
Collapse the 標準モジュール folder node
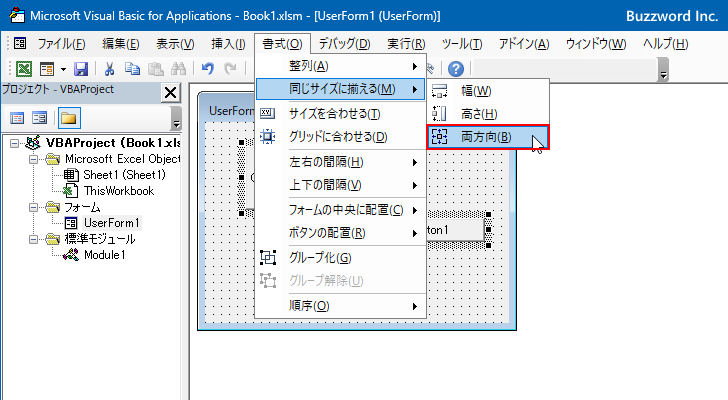pyautogui.click(x=33, y=239)
